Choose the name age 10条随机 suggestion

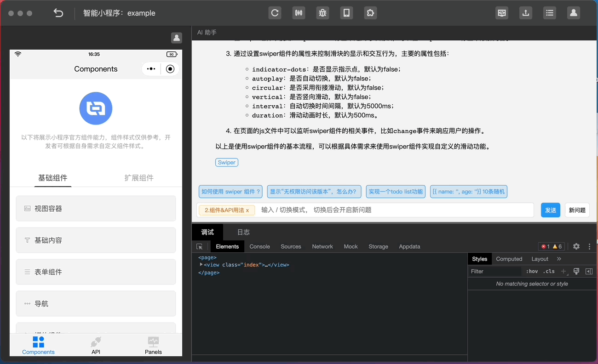[469, 192]
